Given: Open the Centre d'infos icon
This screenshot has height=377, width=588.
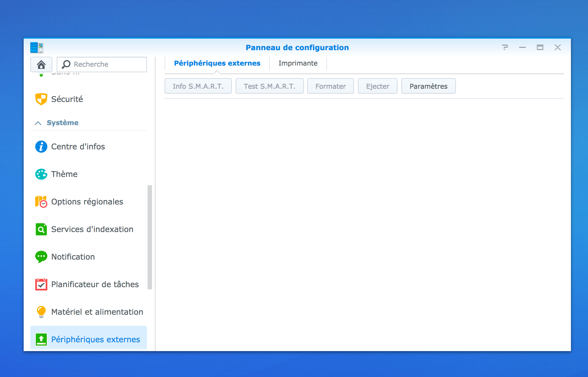Looking at the screenshot, I should (41, 147).
